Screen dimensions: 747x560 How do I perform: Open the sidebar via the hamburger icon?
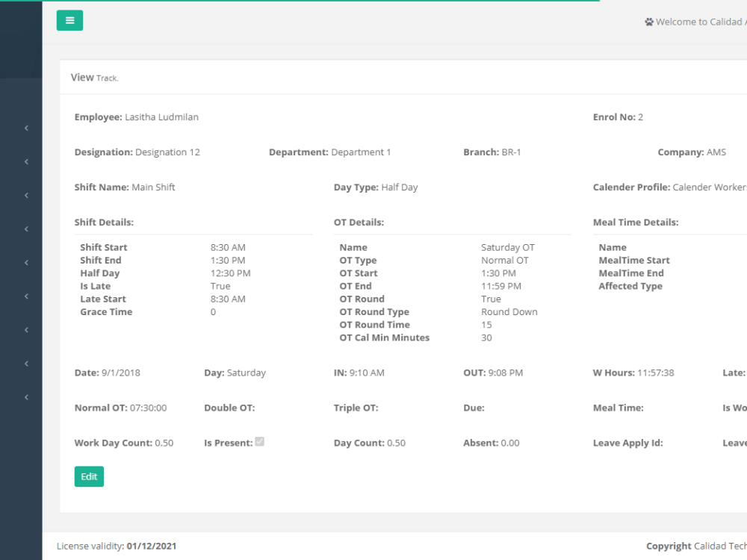[x=69, y=20]
